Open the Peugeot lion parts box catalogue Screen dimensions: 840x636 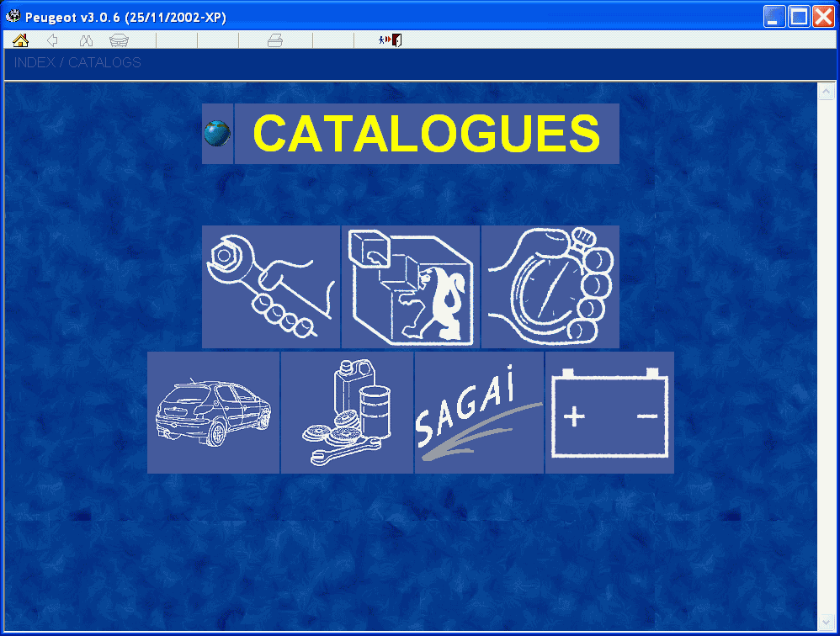click(411, 287)
